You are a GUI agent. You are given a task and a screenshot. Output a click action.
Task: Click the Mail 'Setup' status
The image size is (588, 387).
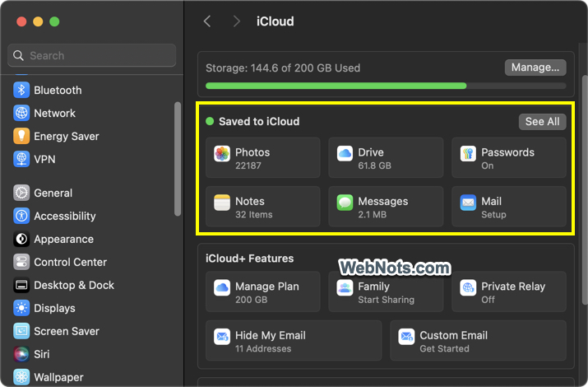point(493,215)
